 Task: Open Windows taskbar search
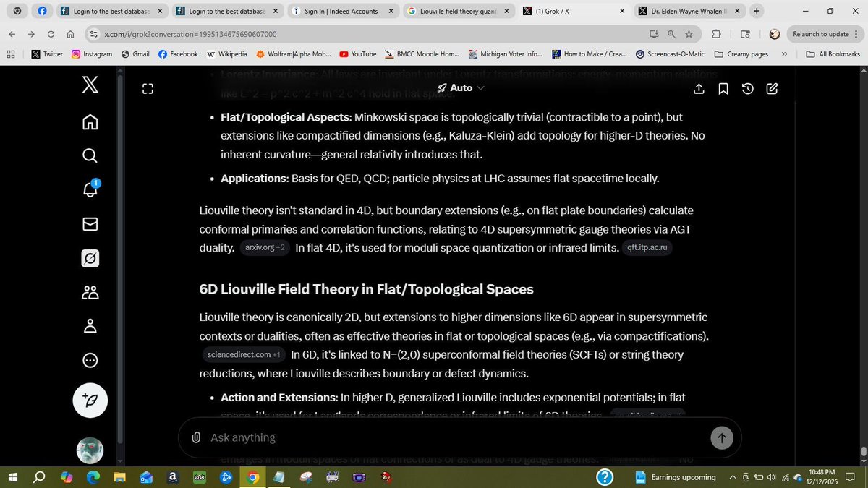pyautogui.click(x=39, y=477)
